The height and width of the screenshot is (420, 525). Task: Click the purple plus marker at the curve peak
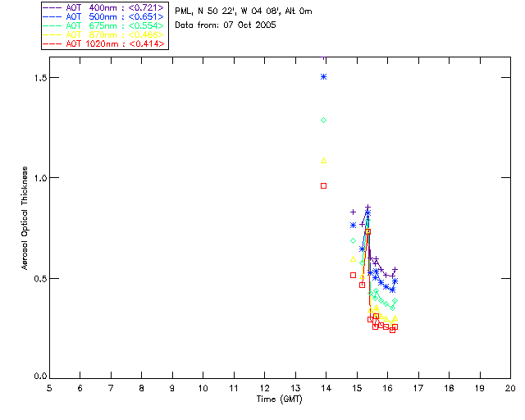pos(367,208)
